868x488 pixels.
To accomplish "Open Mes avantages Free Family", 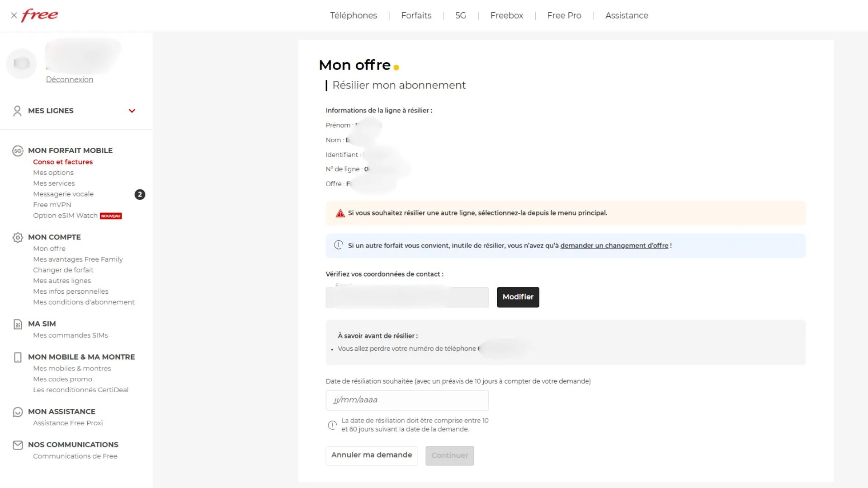I will (78, 259).
